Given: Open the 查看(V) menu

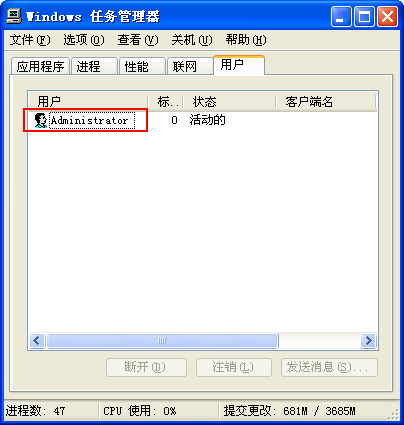Looking at the screenshot, I should point(138,40).
